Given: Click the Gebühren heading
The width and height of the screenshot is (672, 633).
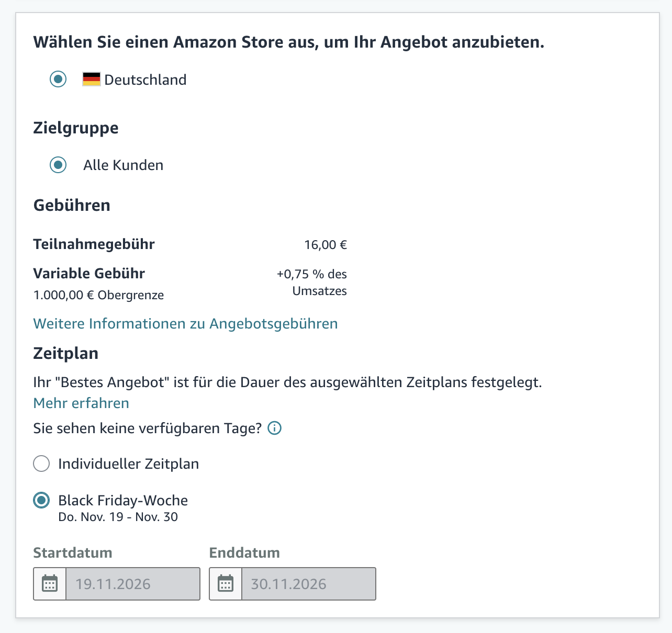Looking at the screenshot, I should (72, 205).
